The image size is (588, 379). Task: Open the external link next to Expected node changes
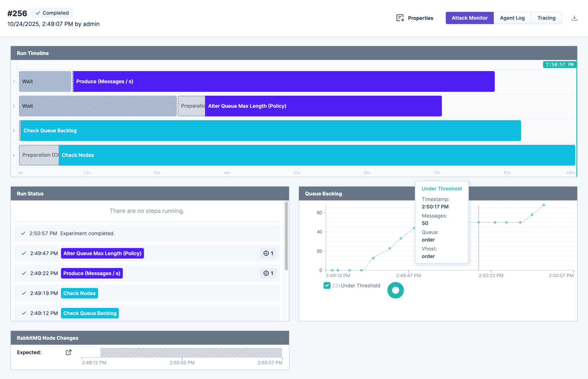[x=68, y=352]
